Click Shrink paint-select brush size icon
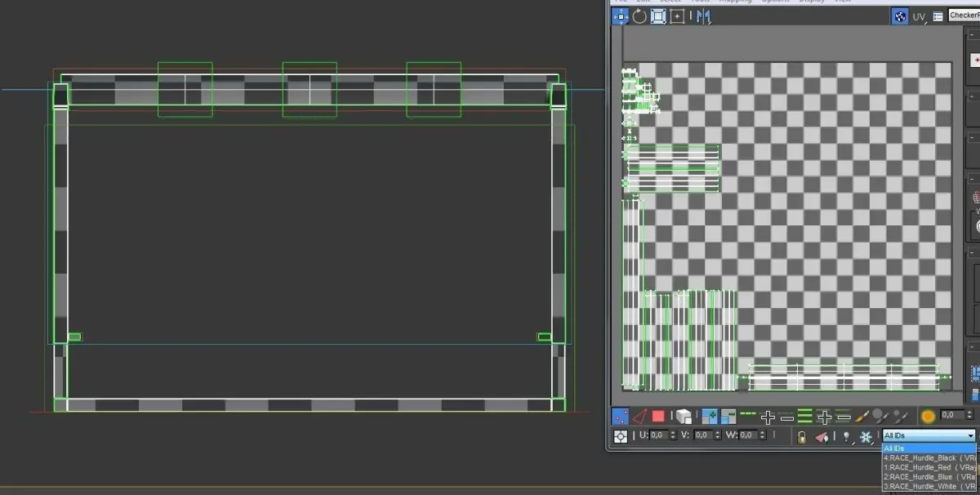 (899, 417)
